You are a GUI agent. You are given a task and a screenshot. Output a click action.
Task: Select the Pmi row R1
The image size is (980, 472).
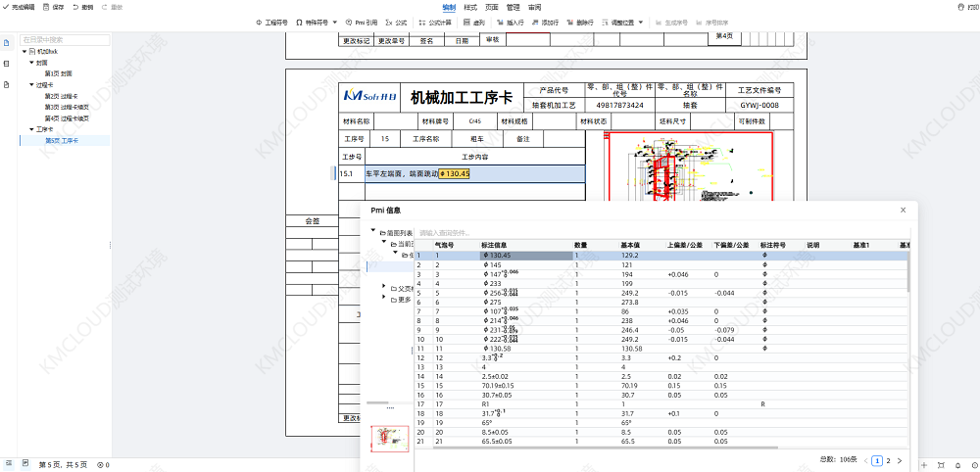(x=661, y=404)
